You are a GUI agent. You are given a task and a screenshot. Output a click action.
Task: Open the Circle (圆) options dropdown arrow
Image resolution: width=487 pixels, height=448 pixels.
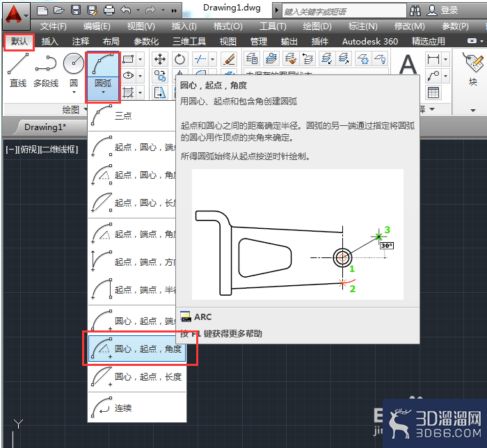pyautogui.click(x=74, y=93)
